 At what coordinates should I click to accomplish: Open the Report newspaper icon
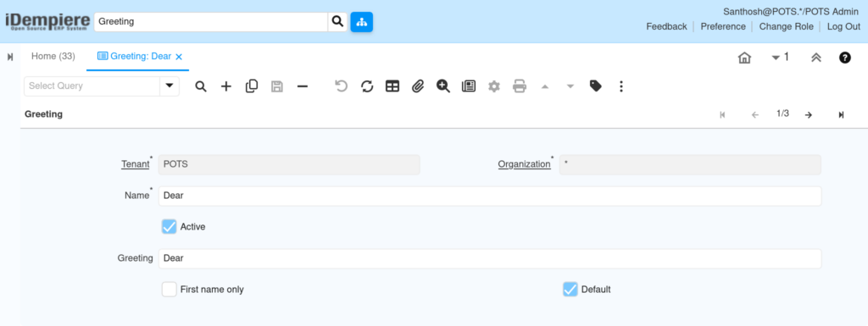coord(469,86)
